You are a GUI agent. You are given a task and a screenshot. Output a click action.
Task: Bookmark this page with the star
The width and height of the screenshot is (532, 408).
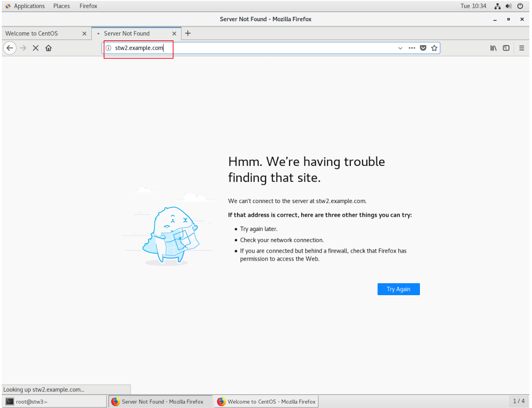pyautogui.click(x=435, y=48)
